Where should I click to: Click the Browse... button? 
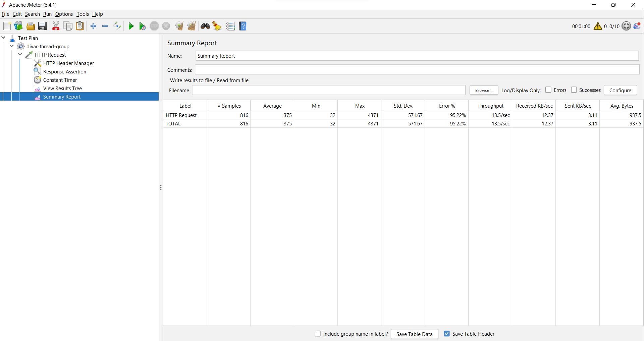point(484,90)
